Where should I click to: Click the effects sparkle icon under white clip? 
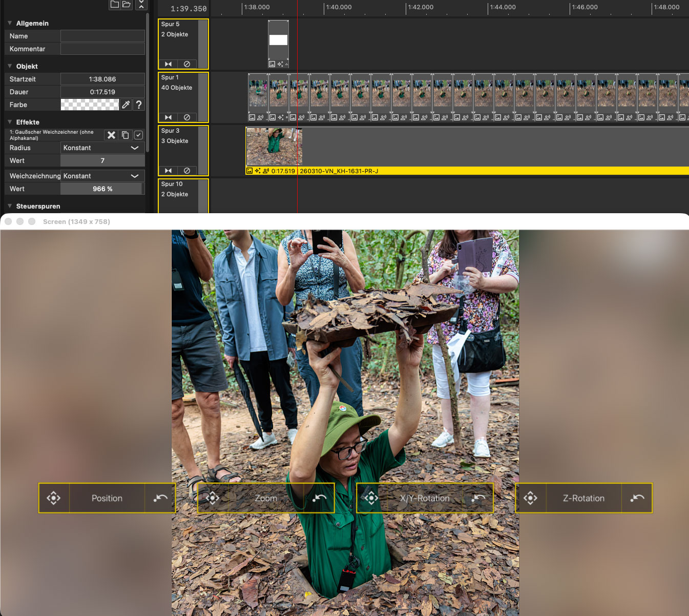(x=280, y=64)
